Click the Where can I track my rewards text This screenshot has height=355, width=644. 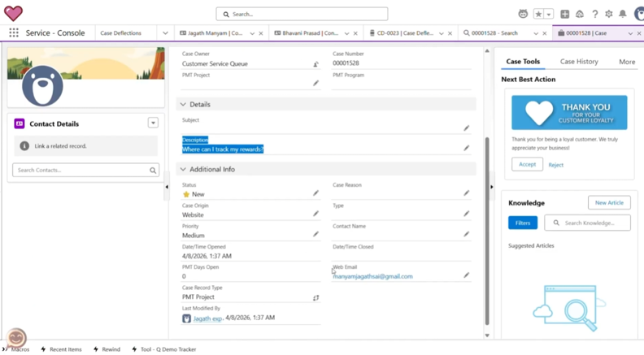pyautogui.click(x=223, y=149)
